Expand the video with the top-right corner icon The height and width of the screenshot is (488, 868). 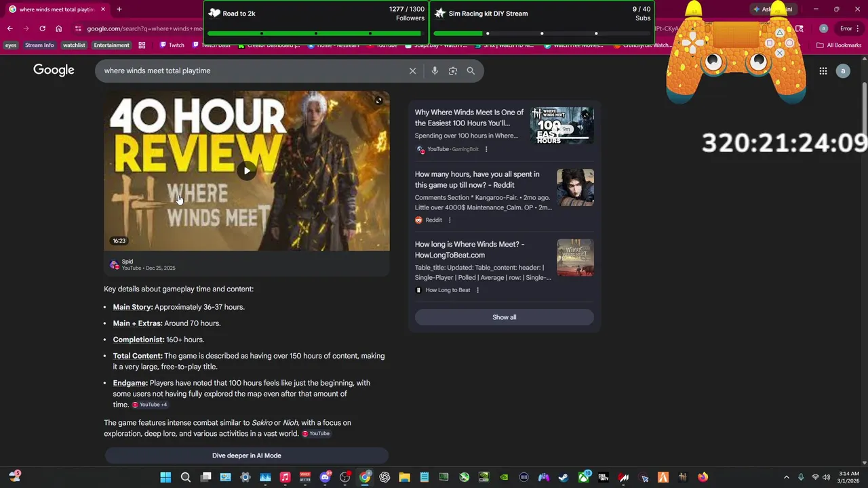point(378,101)
